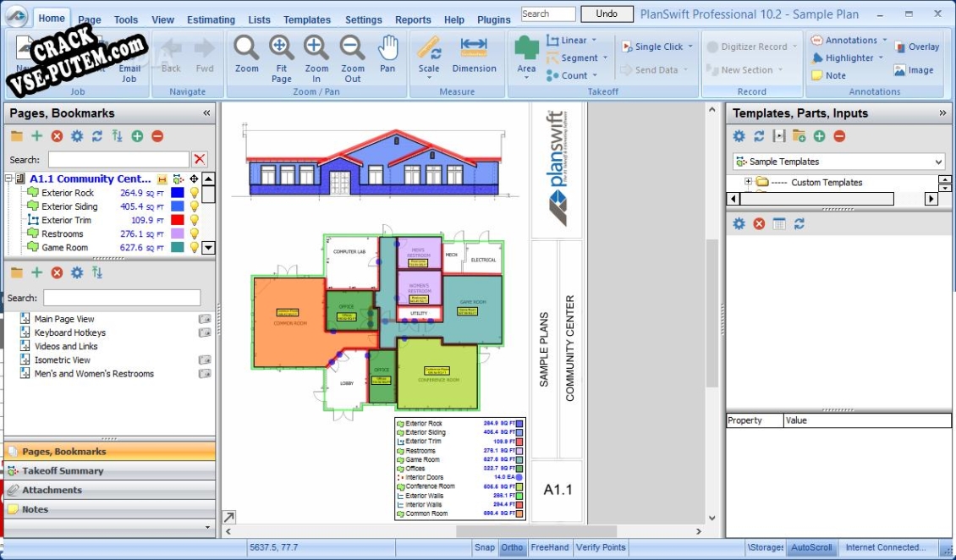The image size is (956, 560).
Task: Clear the pages search with red X
Action: [x=200, y=159]
